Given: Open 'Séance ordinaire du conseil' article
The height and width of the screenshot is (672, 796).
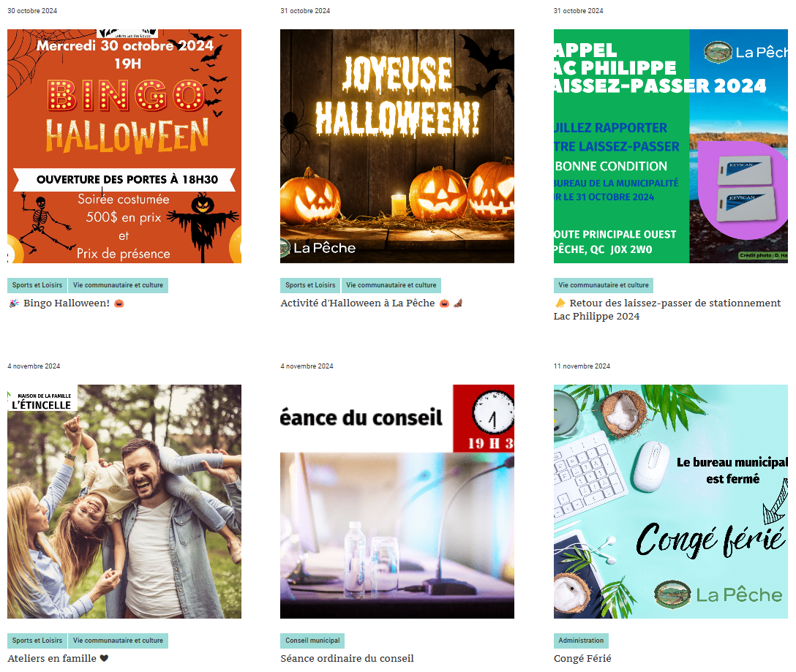Looking at the screenshot, I should point(348,658).
